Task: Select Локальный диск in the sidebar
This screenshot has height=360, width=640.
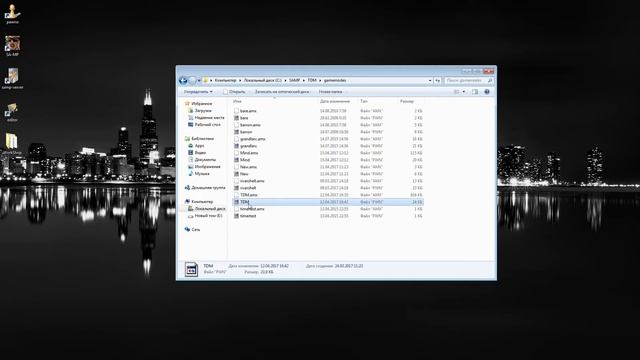Action: [x=209, y=209]
